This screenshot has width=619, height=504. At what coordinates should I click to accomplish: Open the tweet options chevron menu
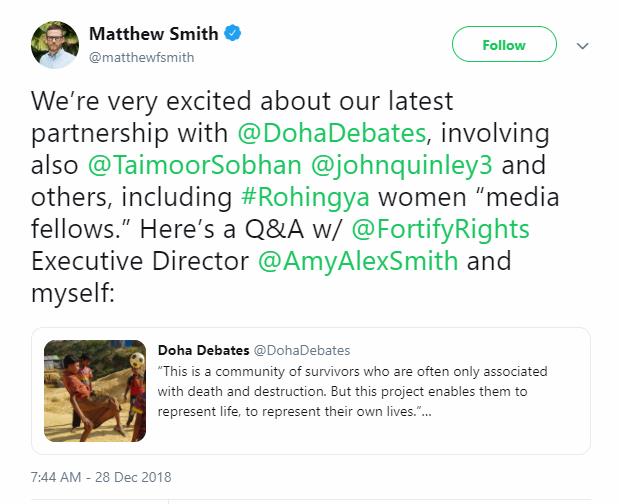tap(583, 46)
